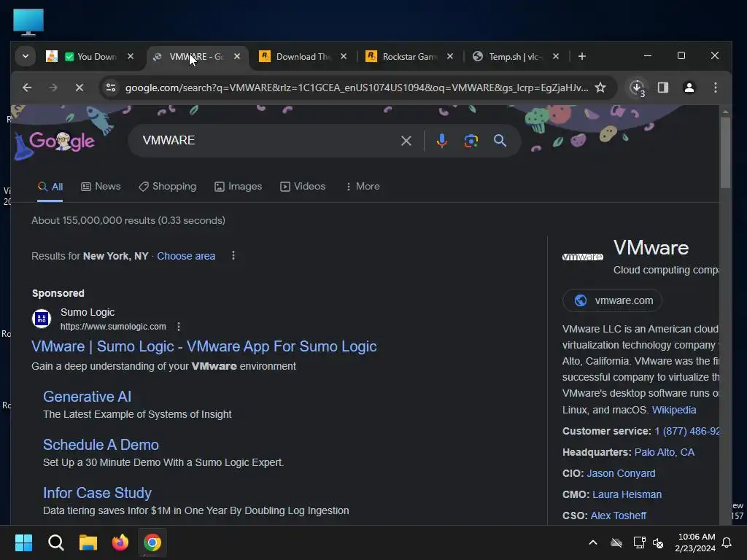Close the Temp.sh tab

pyautogui.click(x=556, y=57)
